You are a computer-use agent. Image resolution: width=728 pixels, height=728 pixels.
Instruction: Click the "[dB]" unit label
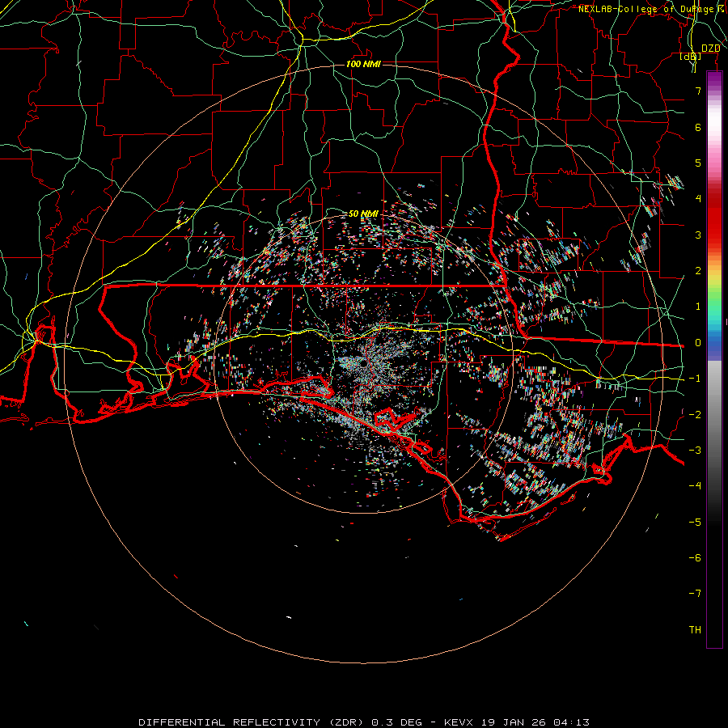[x=691, y=57]
